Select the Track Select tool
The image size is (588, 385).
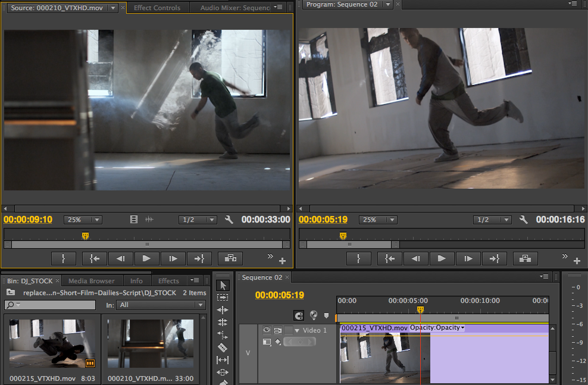[223, 298]
